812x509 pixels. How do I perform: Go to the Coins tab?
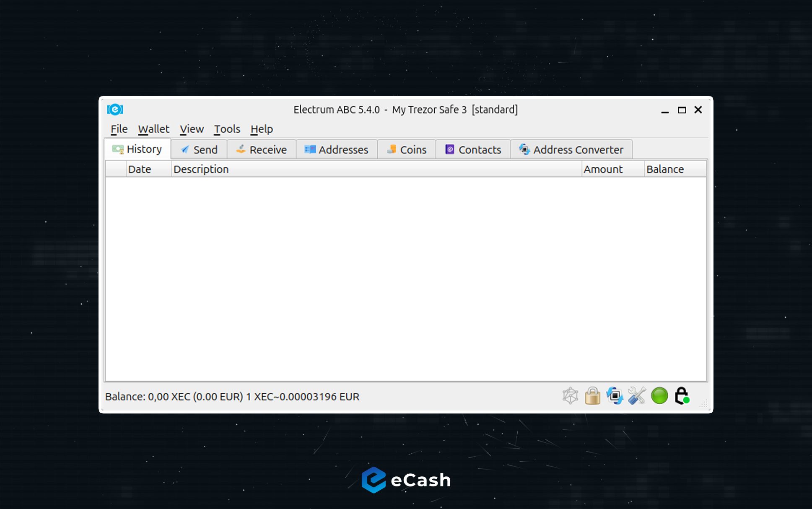407,150
